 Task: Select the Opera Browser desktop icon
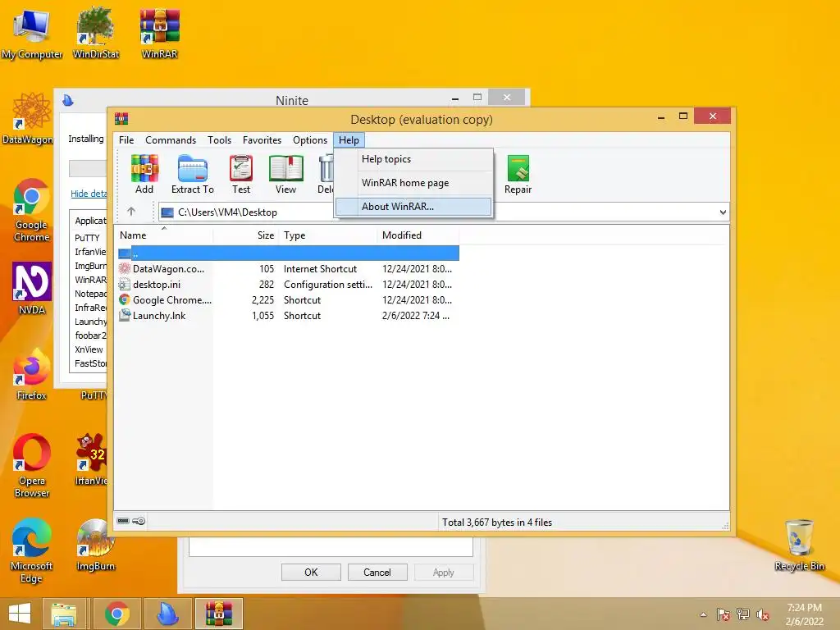[32, 466]
